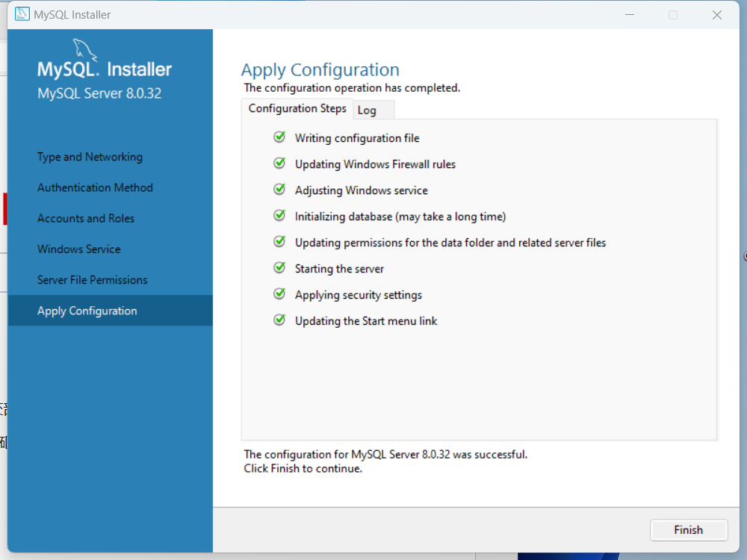
Task: Select the Configuration Steps tab
Action: (297, 108)
